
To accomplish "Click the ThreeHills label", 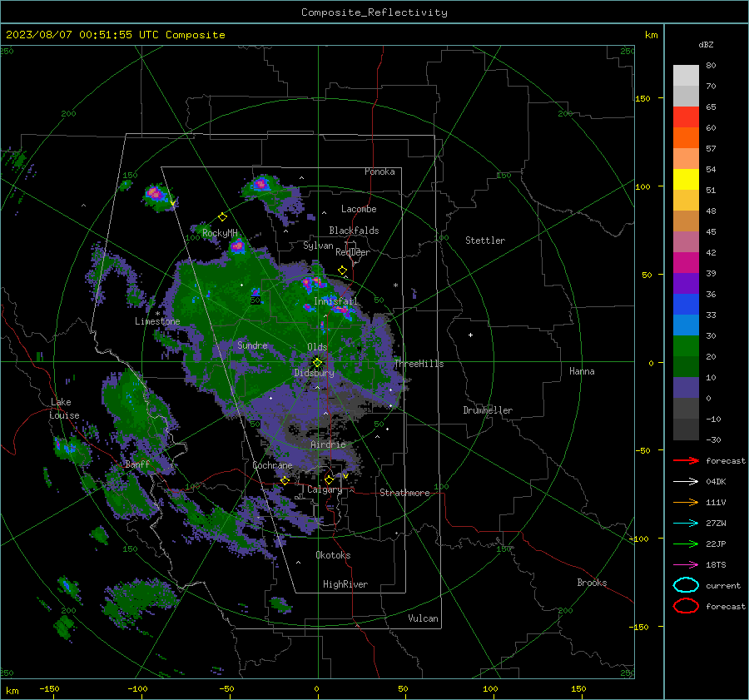I will tap(419, 364).
